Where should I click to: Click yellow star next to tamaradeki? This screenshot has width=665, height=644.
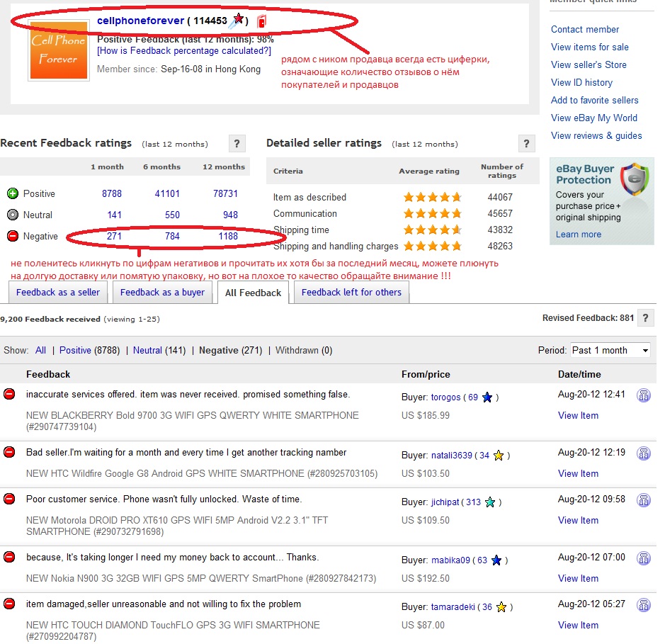coord(501,607)
